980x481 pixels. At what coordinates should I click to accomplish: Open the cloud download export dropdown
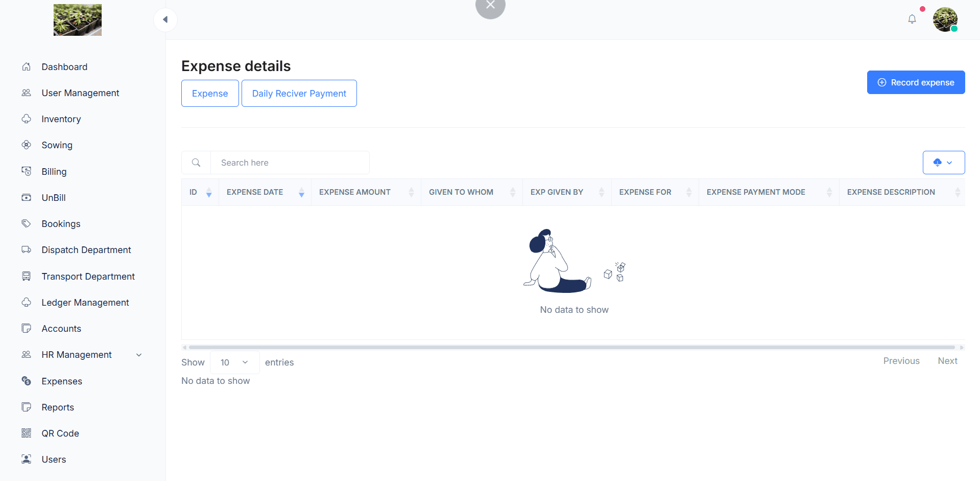pos(943,163)
